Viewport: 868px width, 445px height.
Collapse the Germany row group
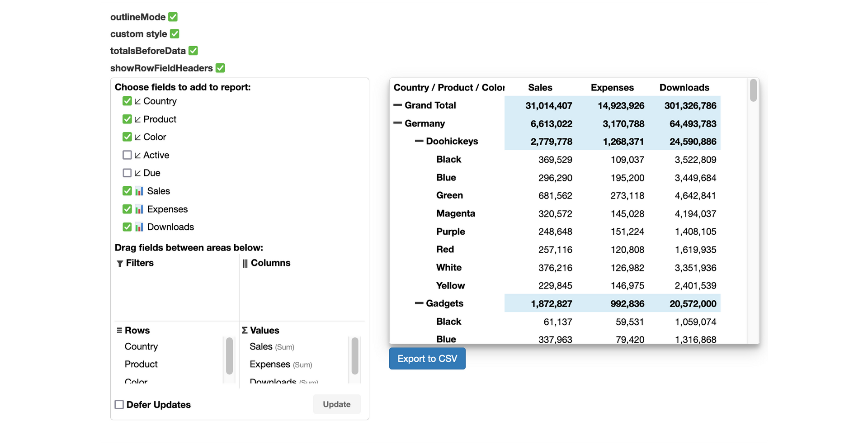click(x=397, y=123)
